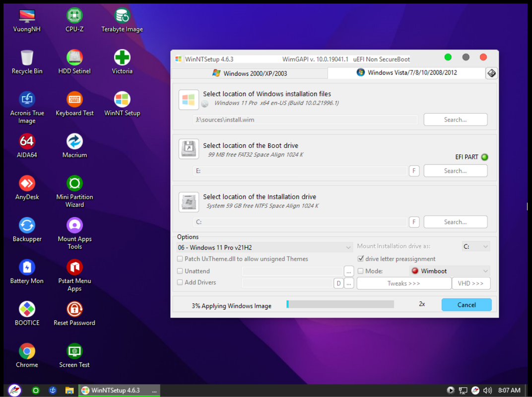Screen dimensions: 532x397
Task: Click the network tray icon
Action: click(x=463, y=390)
